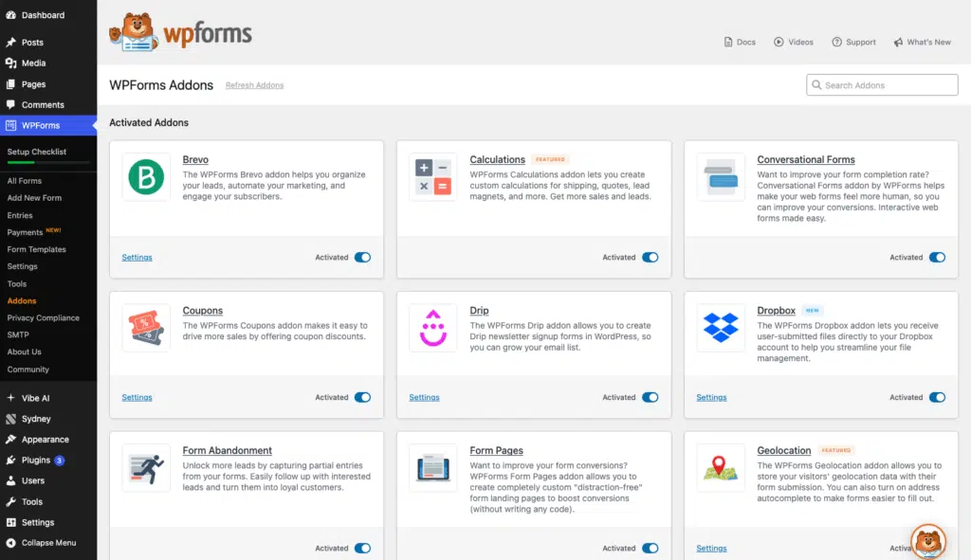The image size is (971, 560).
Task: Open SMTP in the WPForms submenu
Action: (18, 334)
